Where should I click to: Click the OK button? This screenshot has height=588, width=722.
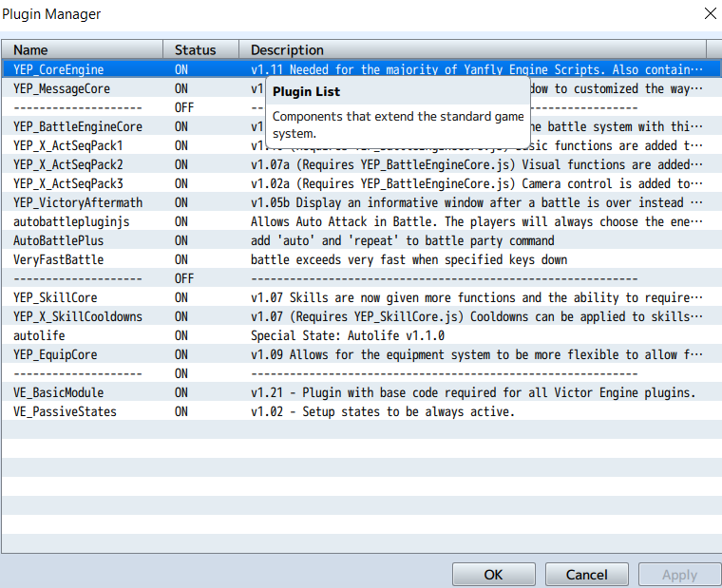494,574
